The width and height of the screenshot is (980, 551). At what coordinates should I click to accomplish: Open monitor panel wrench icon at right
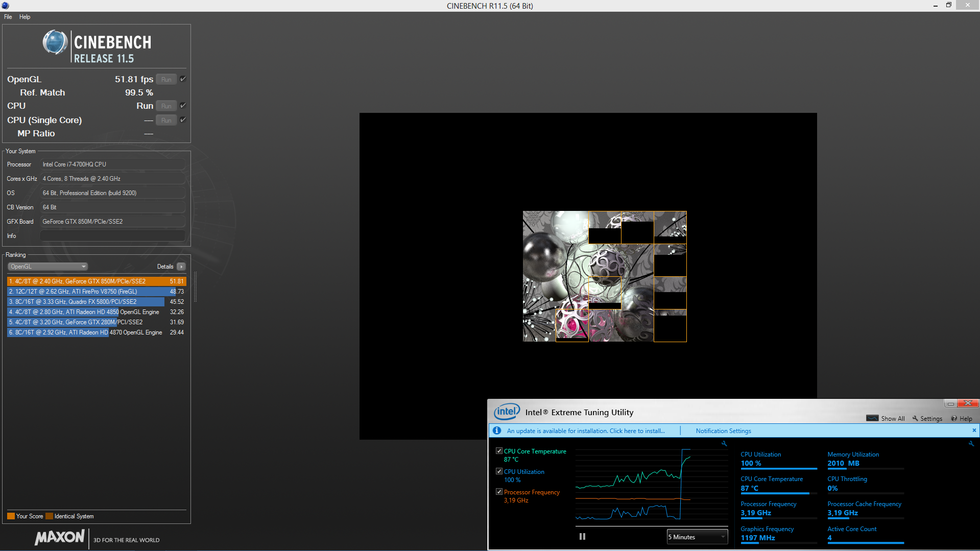[971, 444]
